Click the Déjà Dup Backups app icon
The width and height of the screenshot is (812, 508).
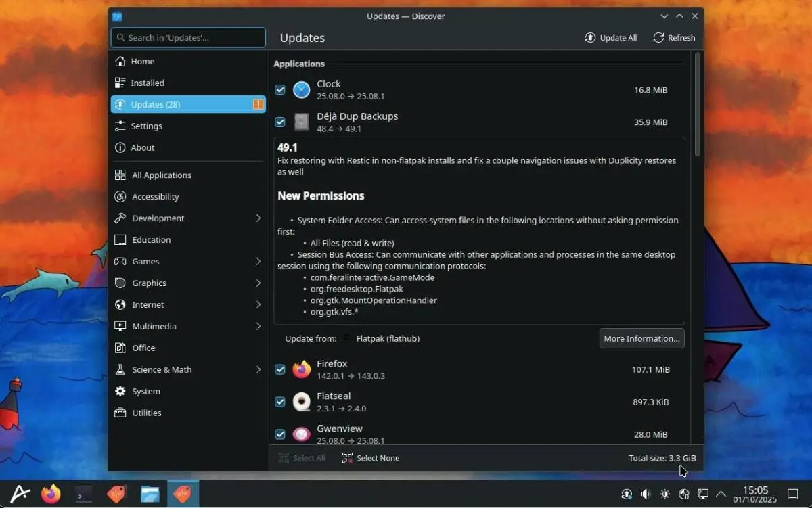point(301,122)
